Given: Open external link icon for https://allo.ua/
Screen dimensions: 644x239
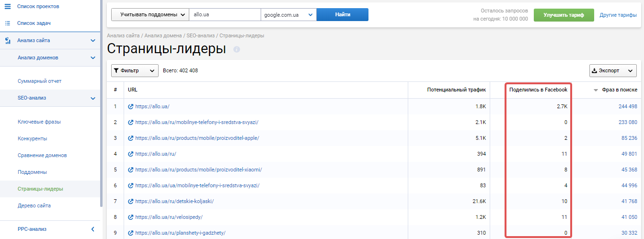Looking at the screenshot, I should tap(131, 106).
